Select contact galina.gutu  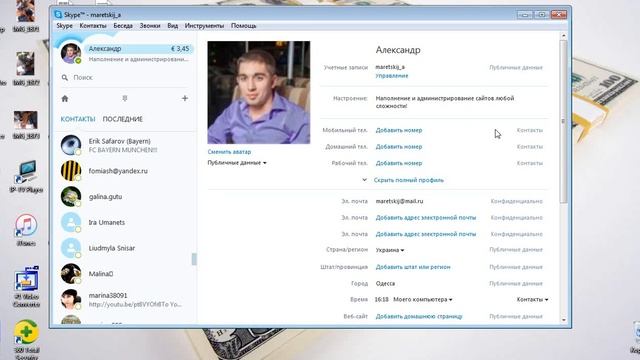pos(124,197)
